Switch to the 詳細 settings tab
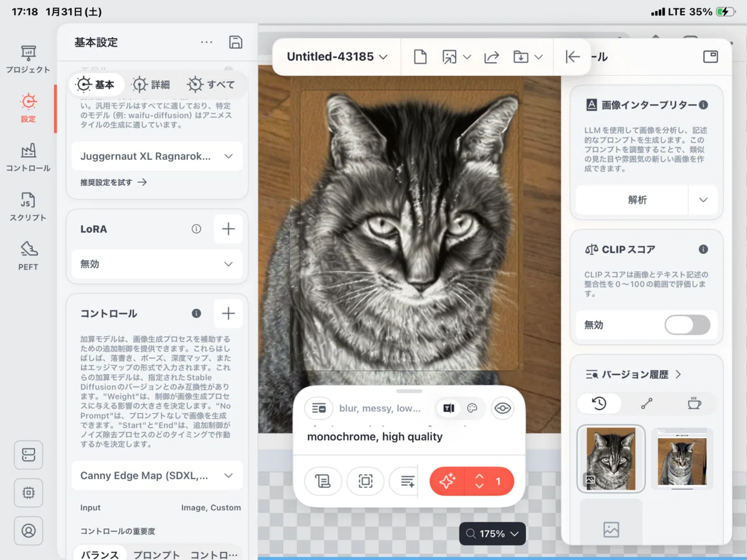This screenshot has height=560, width=747. click(151, 85)
